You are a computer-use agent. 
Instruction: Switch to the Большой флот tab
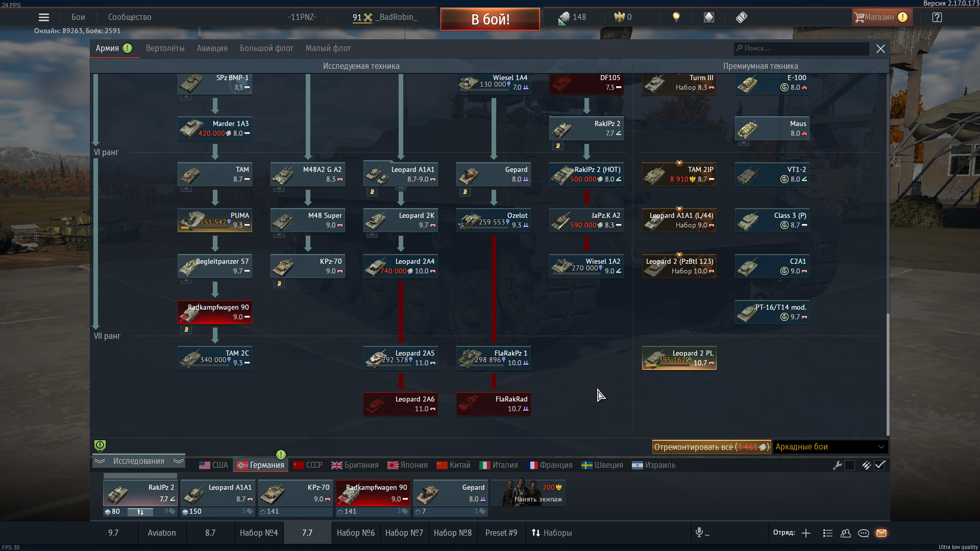point(266,48)
